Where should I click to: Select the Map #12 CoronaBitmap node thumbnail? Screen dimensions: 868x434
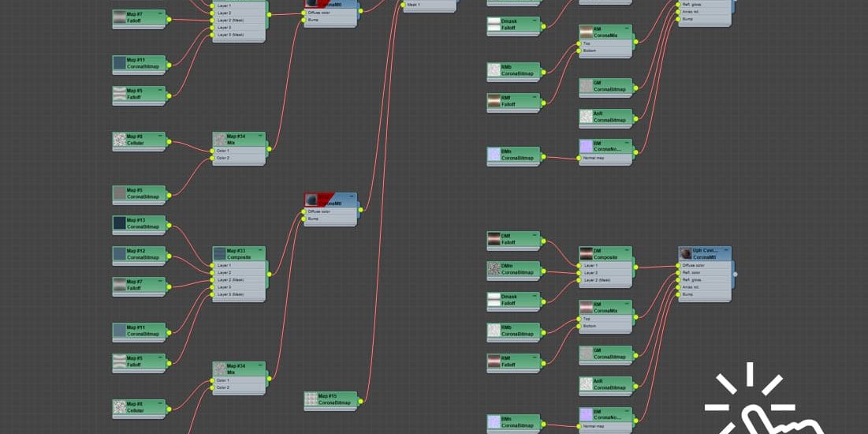point(120,254)
